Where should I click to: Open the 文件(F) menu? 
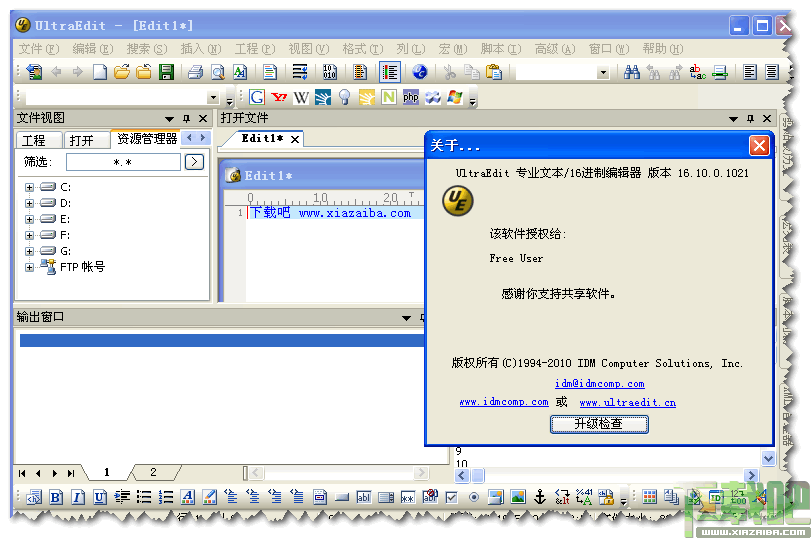click(x=39, y=49)
